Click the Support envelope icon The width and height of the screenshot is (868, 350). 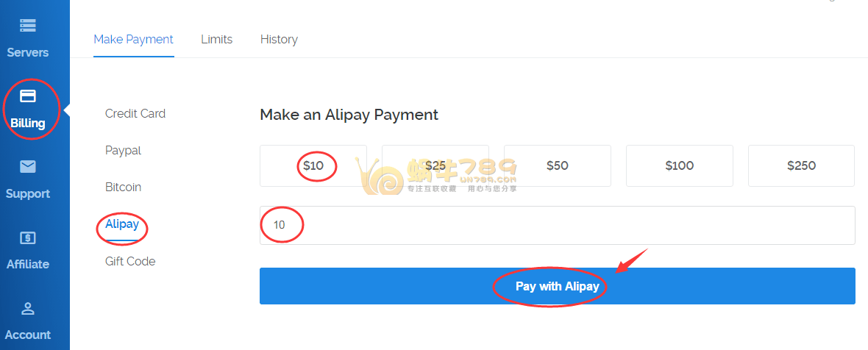coord(28,167)
